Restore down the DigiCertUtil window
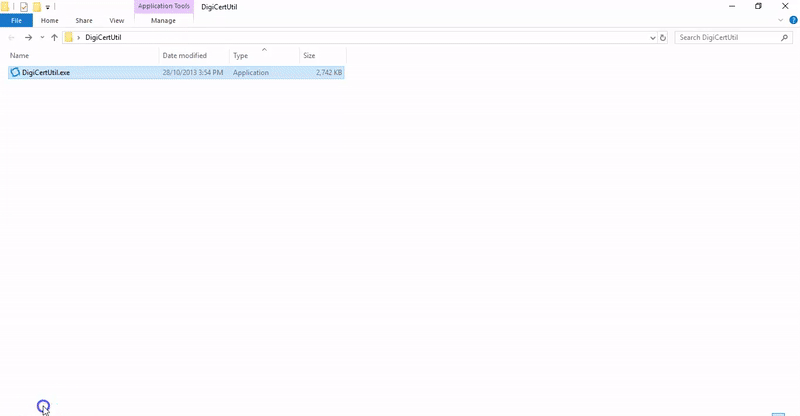This screenshot has width=800, height=416. click(x=758, y=6)
